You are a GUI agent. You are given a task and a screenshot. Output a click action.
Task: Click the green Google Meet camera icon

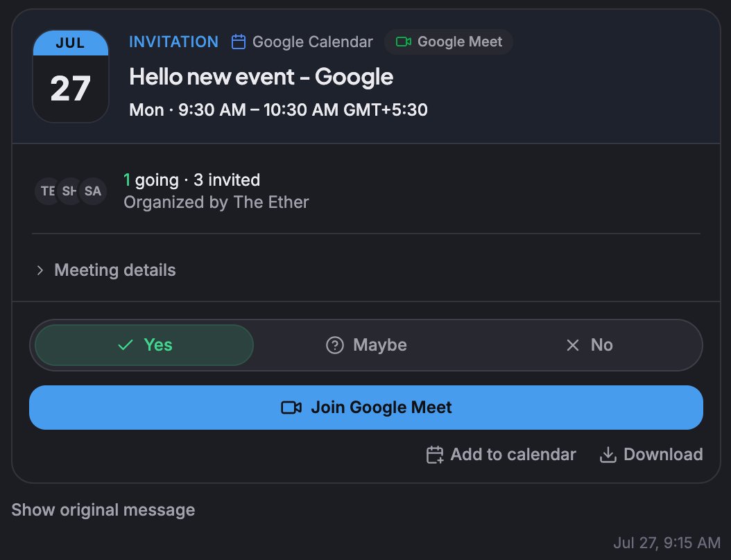403,42
